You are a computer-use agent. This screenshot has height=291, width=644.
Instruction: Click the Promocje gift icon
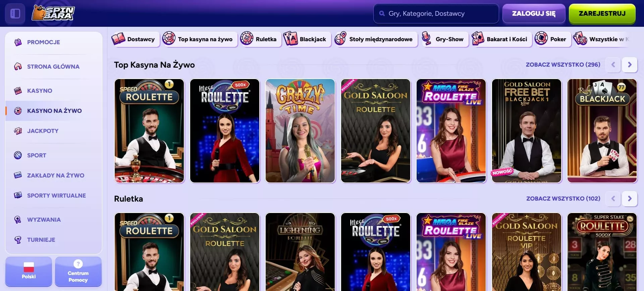click(x=18, y=42)
